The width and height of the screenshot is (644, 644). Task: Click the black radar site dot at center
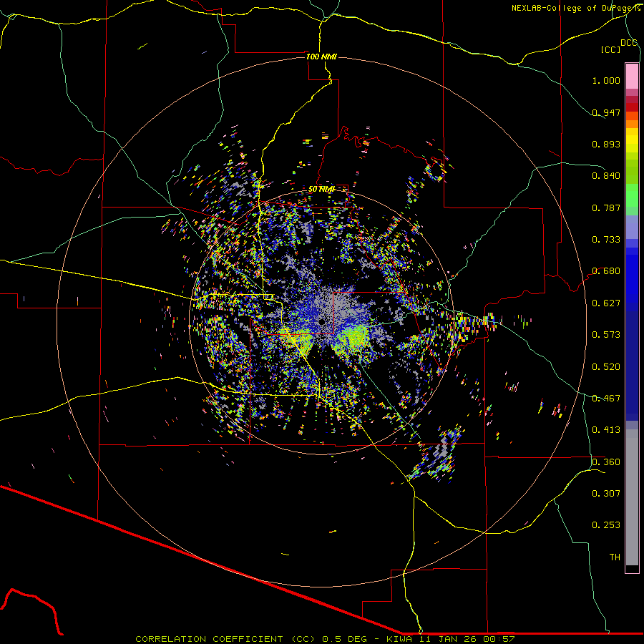pos(321,321)
